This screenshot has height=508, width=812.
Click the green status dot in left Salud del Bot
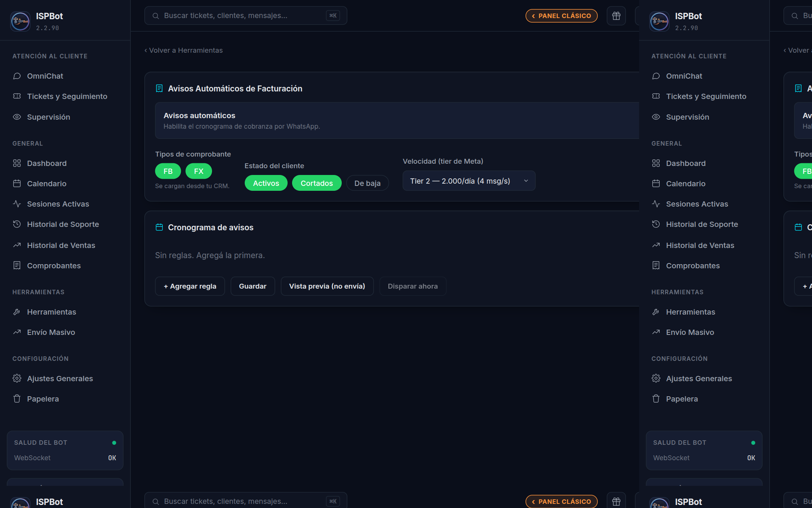tap(114, 443)
